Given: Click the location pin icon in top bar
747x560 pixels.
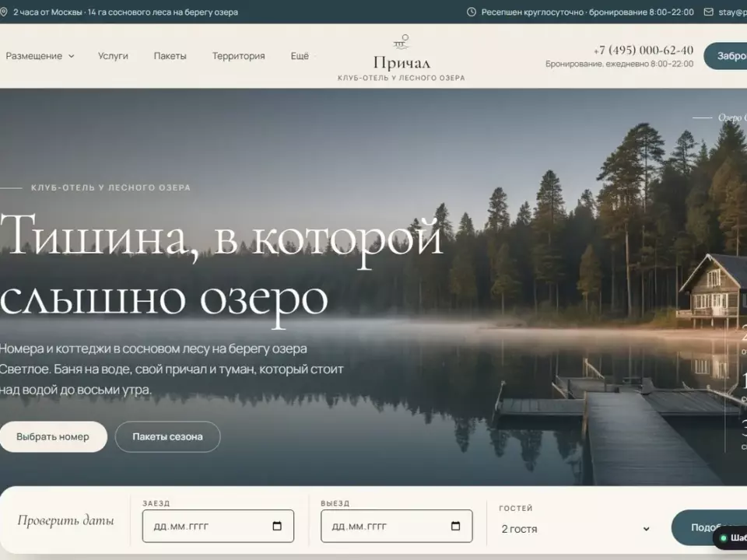Looking at the screenshot, I should pyautogui.click(x=3, y=12).
